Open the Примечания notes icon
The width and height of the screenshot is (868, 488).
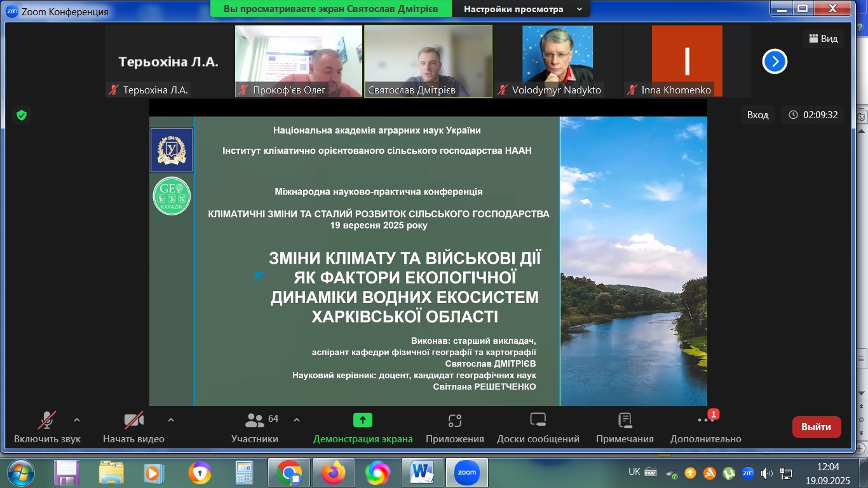point(624,420)
